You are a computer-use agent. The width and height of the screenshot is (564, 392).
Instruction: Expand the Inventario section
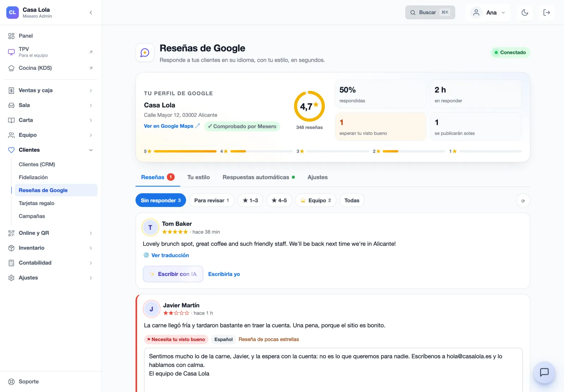tap(51, 248)
